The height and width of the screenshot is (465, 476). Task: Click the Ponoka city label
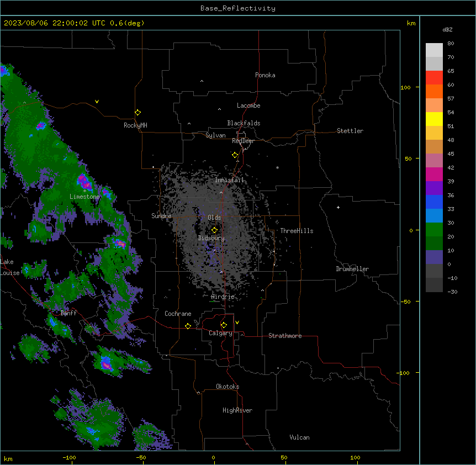click(x=265, y=75)
